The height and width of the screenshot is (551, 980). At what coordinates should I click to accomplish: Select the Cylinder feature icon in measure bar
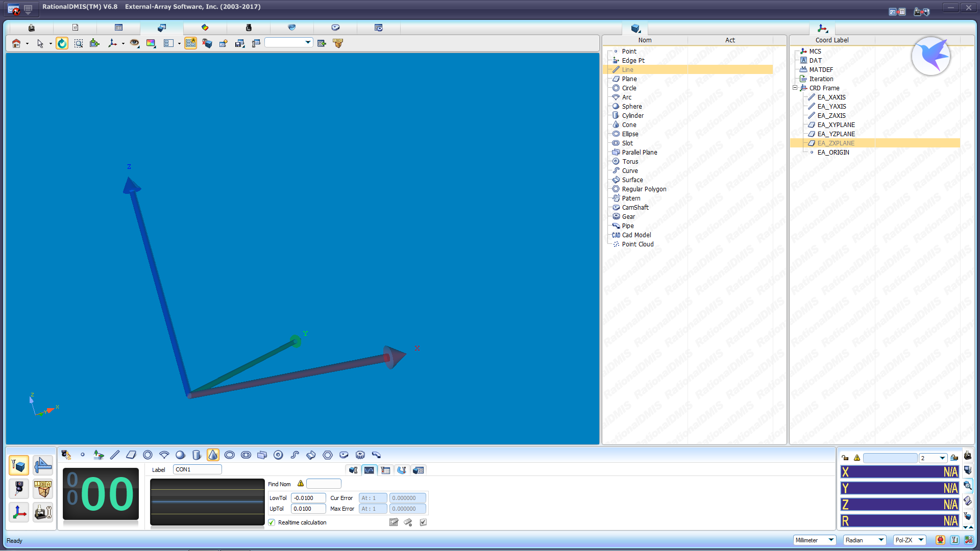[197, 455]
